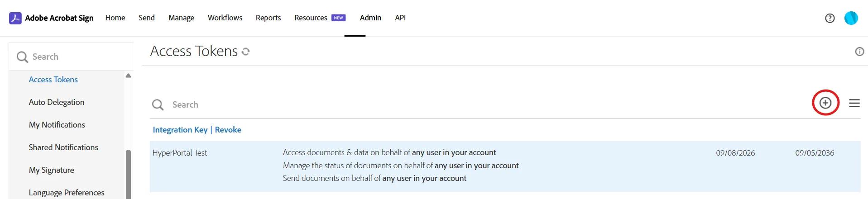Open Auto Delegation settings
868x199 pixels.
coord(56,102)
